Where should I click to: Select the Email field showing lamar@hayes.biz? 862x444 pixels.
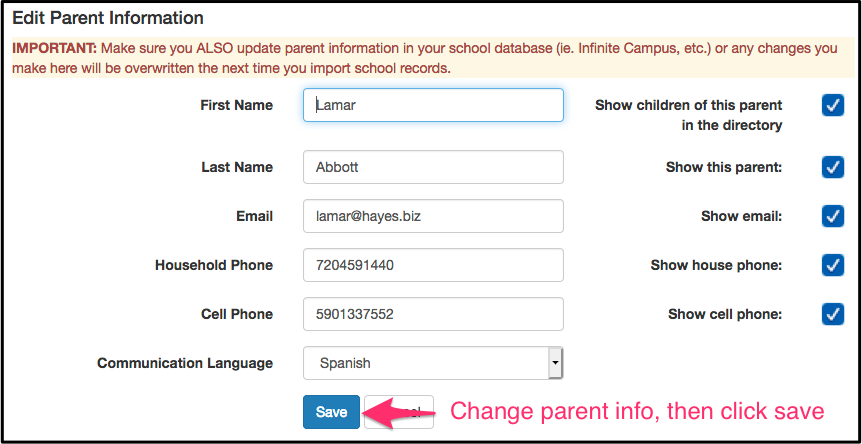(433, 216)
